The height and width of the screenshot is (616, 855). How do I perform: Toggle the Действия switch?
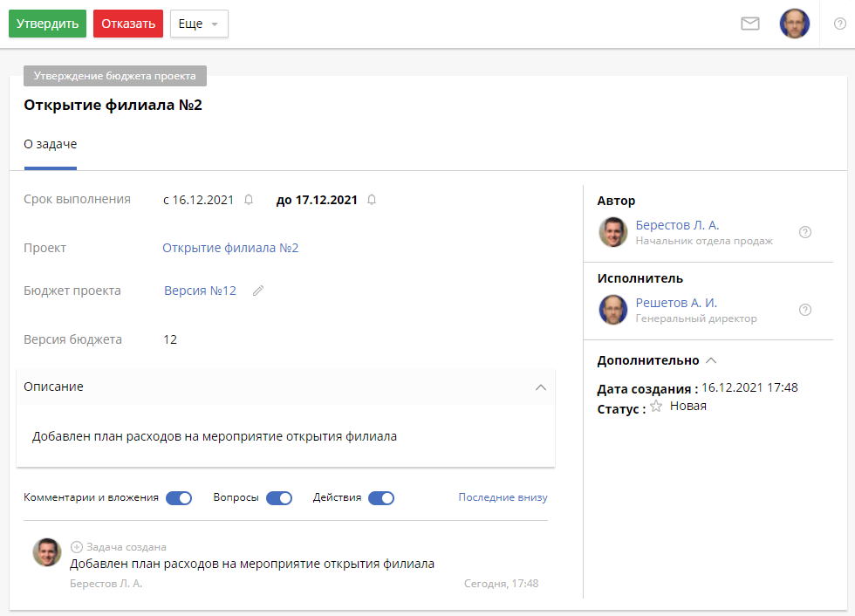[x=381, y=498]
